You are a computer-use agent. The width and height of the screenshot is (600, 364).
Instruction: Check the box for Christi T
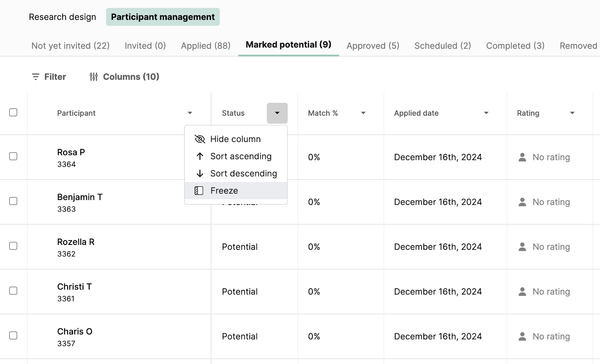click(x=13, y=291)
